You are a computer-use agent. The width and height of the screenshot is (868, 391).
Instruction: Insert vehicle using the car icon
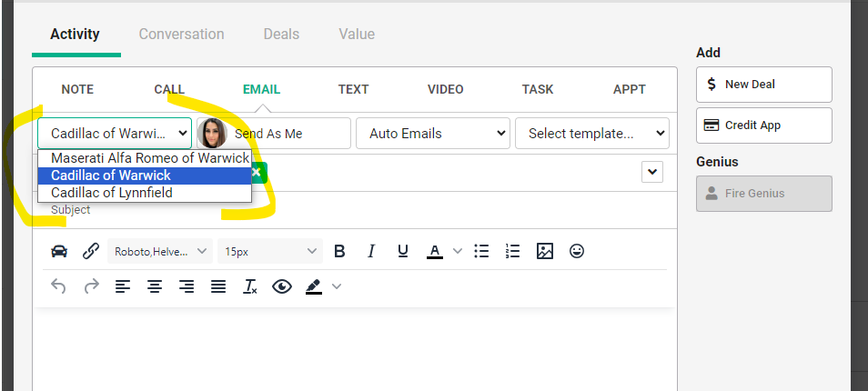59,251
